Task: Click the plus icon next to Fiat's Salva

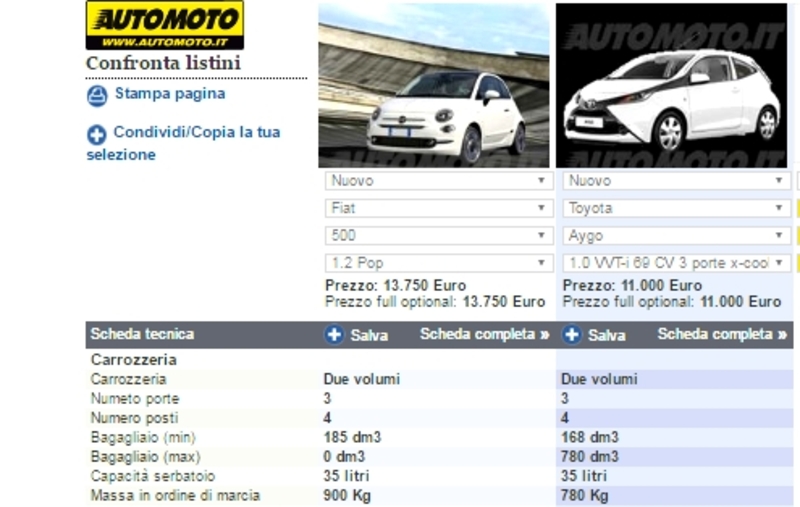Action: click(x=334, y=335)
